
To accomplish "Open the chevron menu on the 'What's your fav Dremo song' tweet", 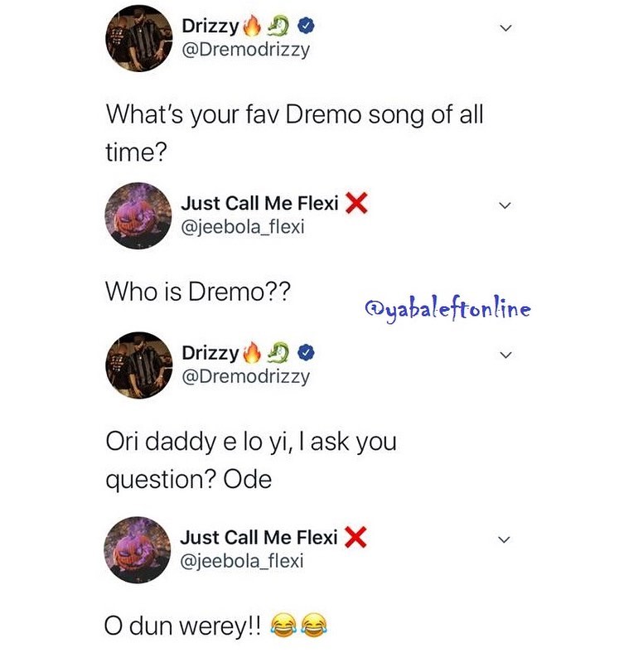I will [x=505, y=28].
